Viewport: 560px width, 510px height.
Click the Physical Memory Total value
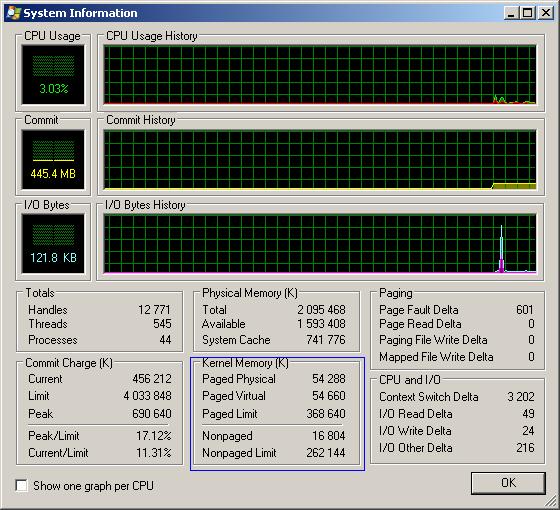[321, 310]
